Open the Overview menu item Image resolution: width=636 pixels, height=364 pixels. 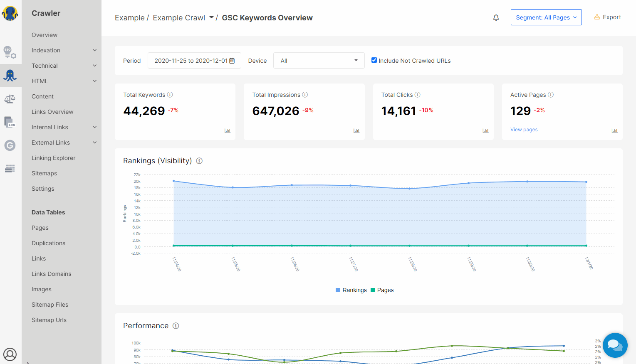coord(45,35)
